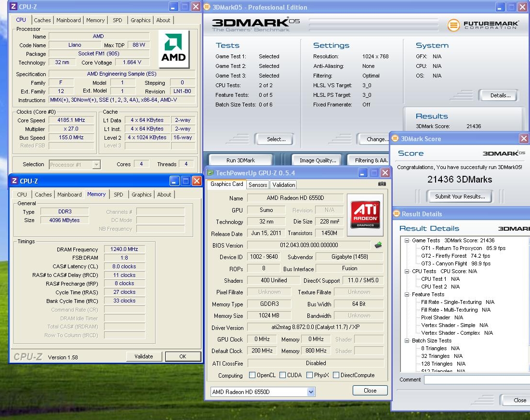Click the GPU-Z title bar icon
530x420 pixels.
point(210,172)
